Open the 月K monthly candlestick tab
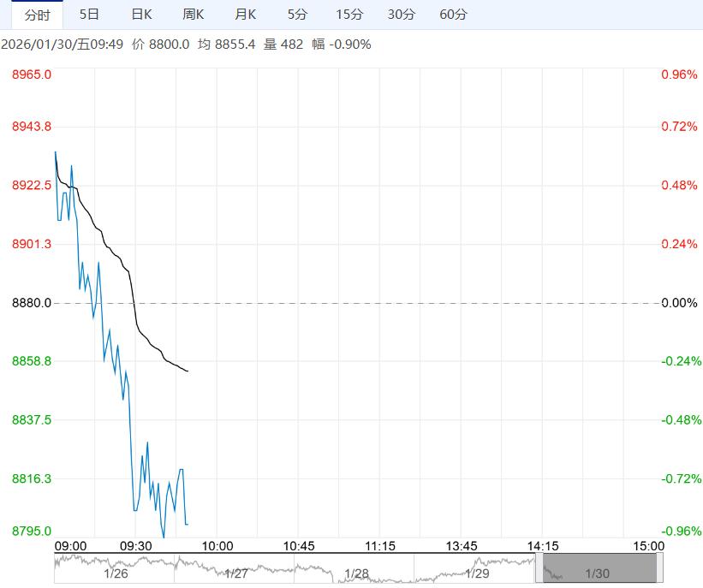This screenshot has height=588, width=703. click(x=246, y=15)
